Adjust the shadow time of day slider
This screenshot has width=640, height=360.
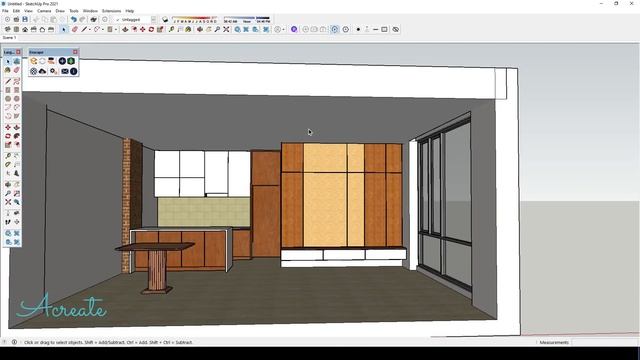[247, 18]
